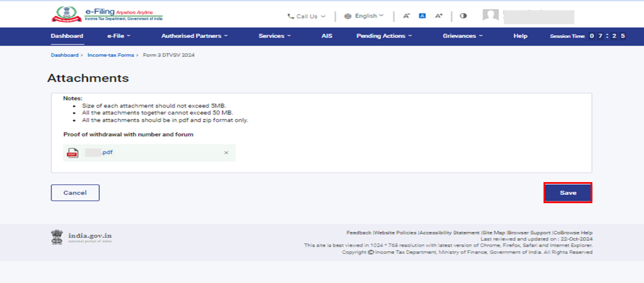Toggle the high contrast mode icon
This screenshot has height=283, width=644.
pyautogui.click(x=463, y=16)
